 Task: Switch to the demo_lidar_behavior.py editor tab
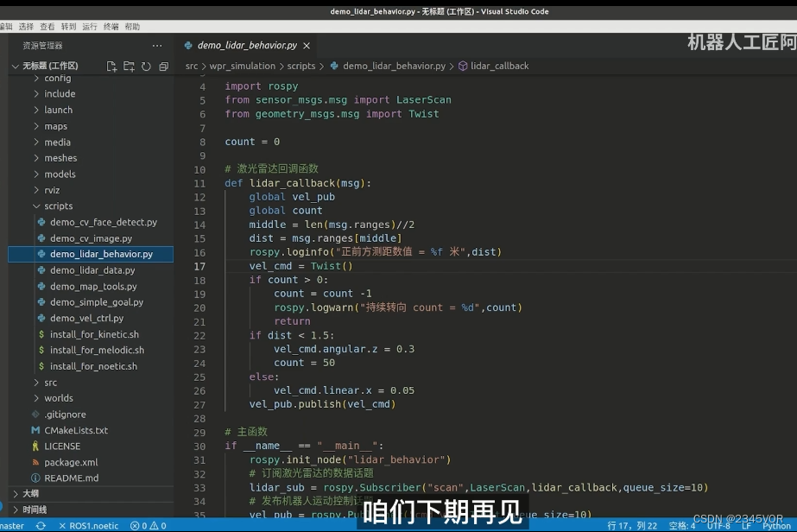tap(246, 45)
